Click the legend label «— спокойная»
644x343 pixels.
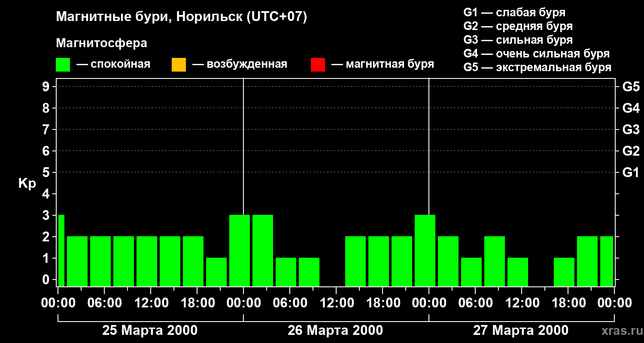point(113,64)
